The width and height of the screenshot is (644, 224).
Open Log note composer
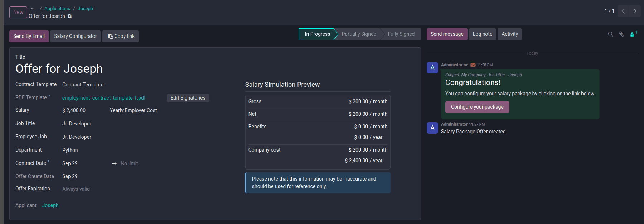click(x=483, y=34)
